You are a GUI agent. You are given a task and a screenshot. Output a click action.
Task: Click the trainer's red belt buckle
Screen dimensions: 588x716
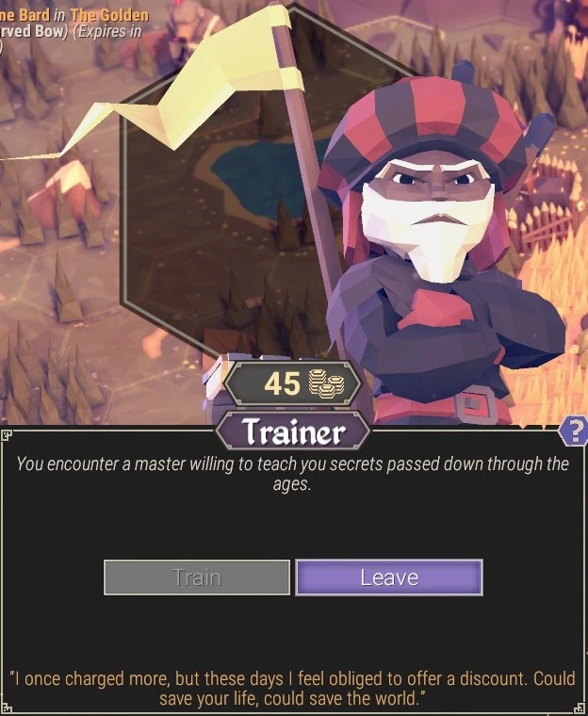(475, 405)
